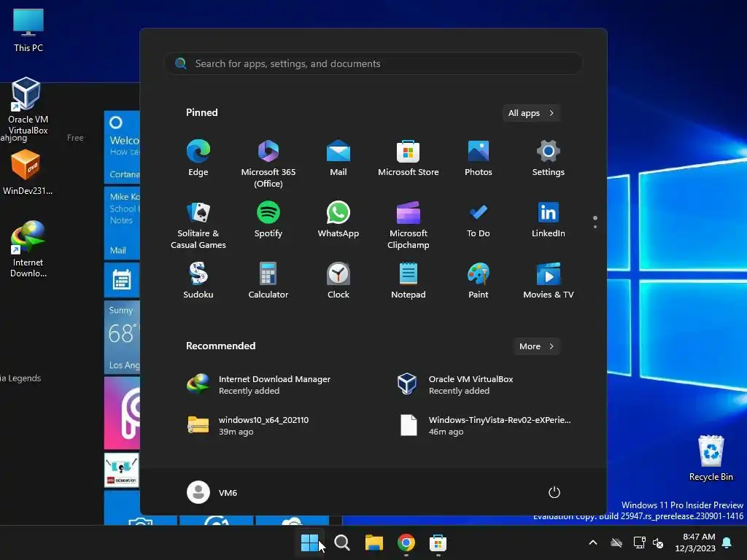
Task: Launch Sudoku
Action: point(198,281)
